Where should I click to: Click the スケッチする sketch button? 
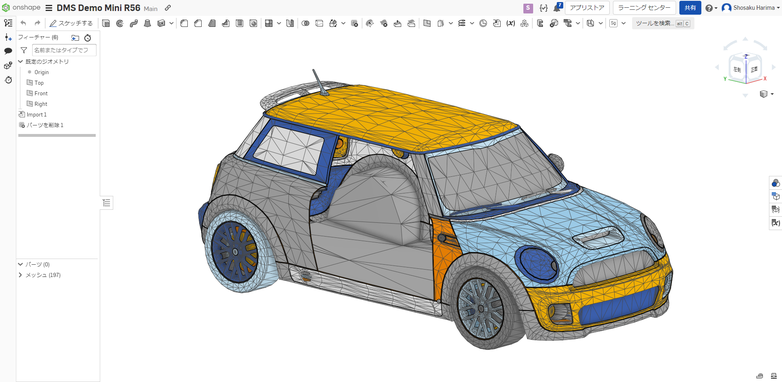point(71,23)
